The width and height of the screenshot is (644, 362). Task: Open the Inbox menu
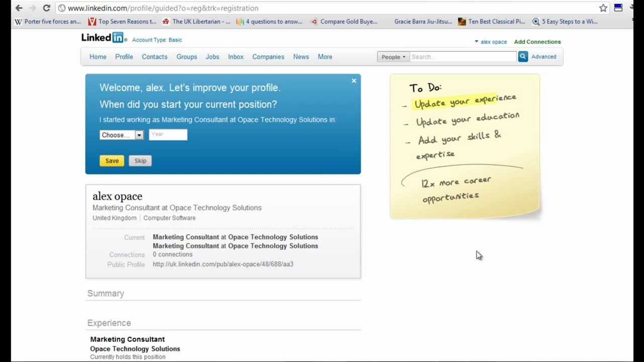tap(236, 57)
